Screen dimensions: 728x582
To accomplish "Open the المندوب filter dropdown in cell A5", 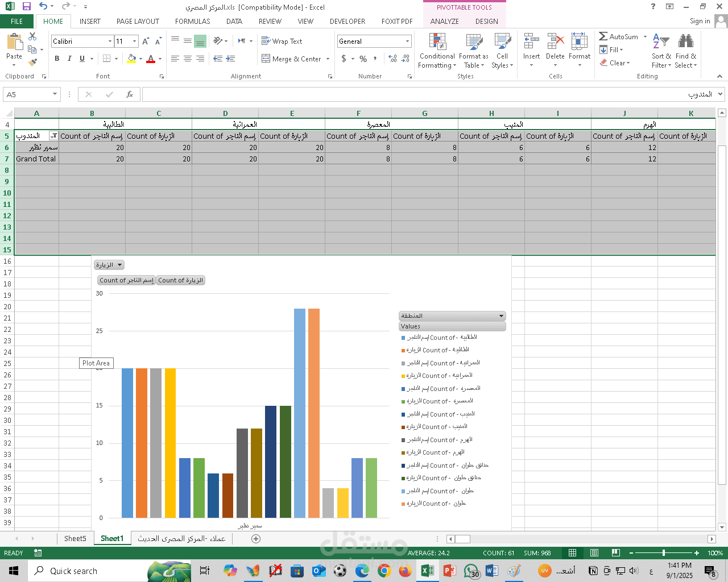I will click(53, 136).
